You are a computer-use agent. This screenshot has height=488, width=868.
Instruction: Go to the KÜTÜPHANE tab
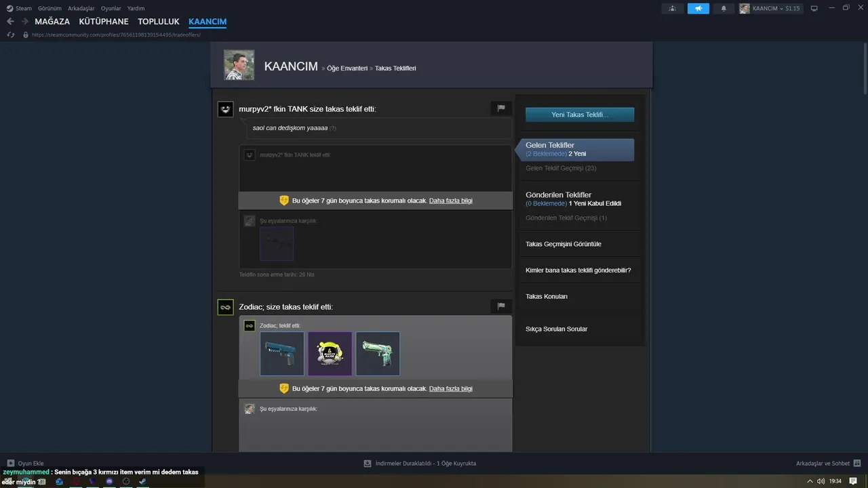[x=104, y=22]
